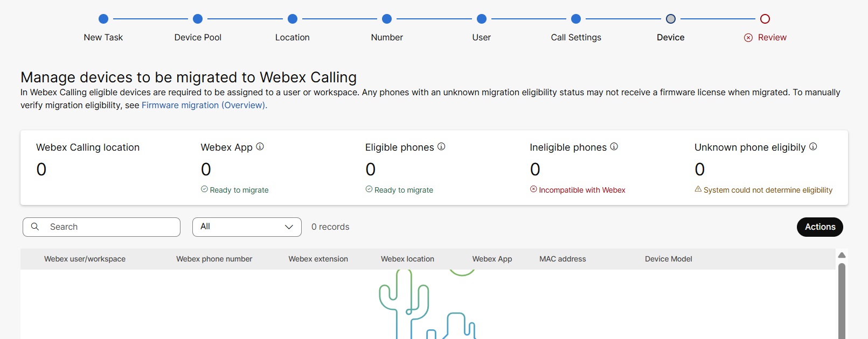868x339 pixels.
Task: Jump to the Location step
Action: (293, 19)
